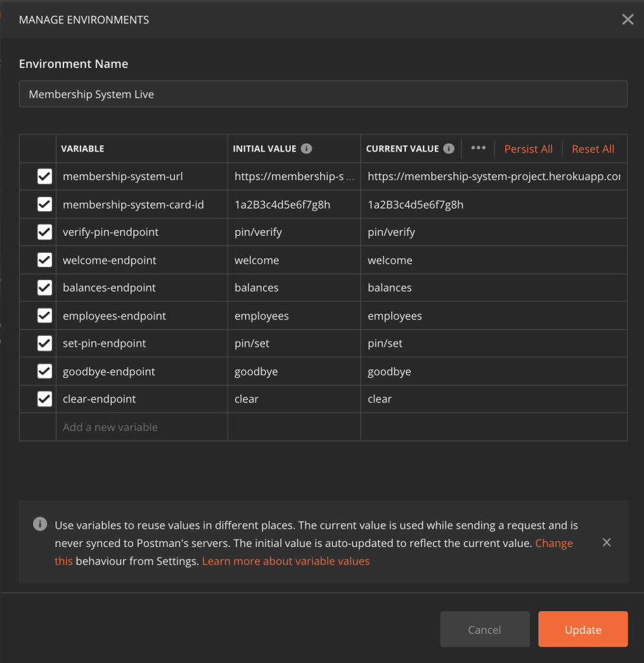This screenshot has height=663, width=644.
Task: Toggle the balances-endpoint checkbox
Action: [x=45, y=288]
